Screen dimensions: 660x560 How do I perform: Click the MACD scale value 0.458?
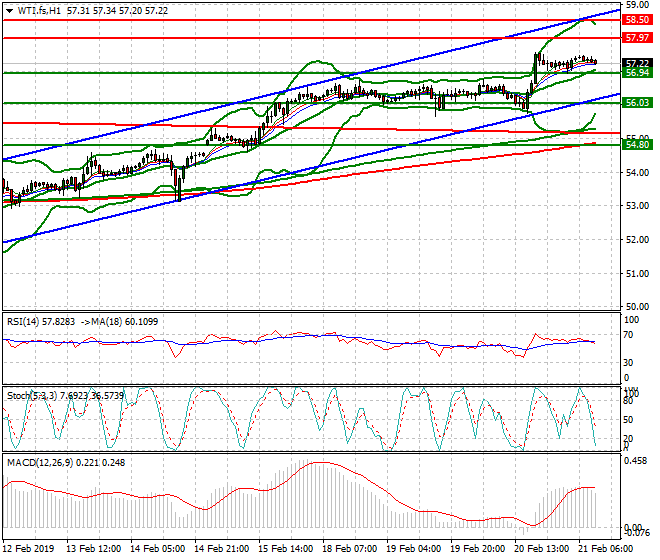tap(635, 461)
